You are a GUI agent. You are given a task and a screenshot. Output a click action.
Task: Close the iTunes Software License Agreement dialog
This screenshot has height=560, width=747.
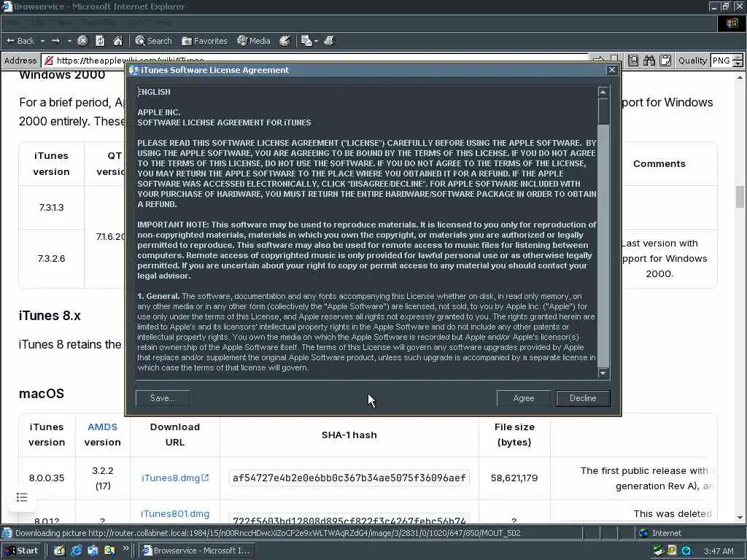(612, 70)
